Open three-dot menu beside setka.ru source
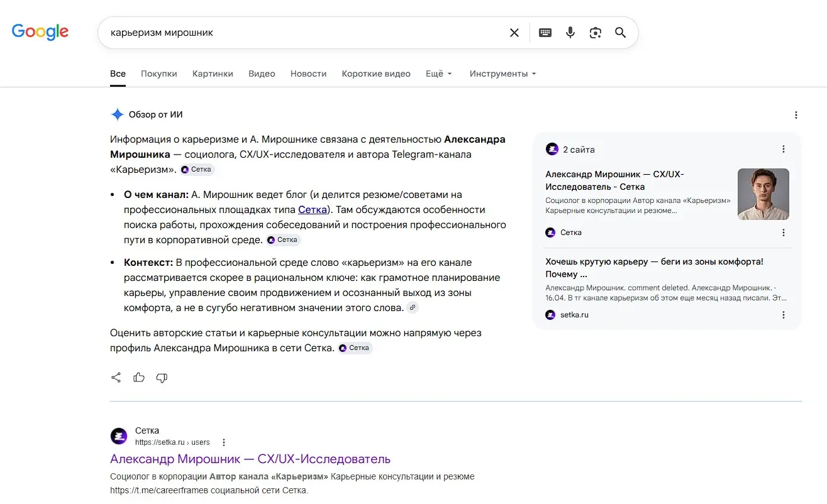This screenshot has height=504, width=827. tap(784, 315)
